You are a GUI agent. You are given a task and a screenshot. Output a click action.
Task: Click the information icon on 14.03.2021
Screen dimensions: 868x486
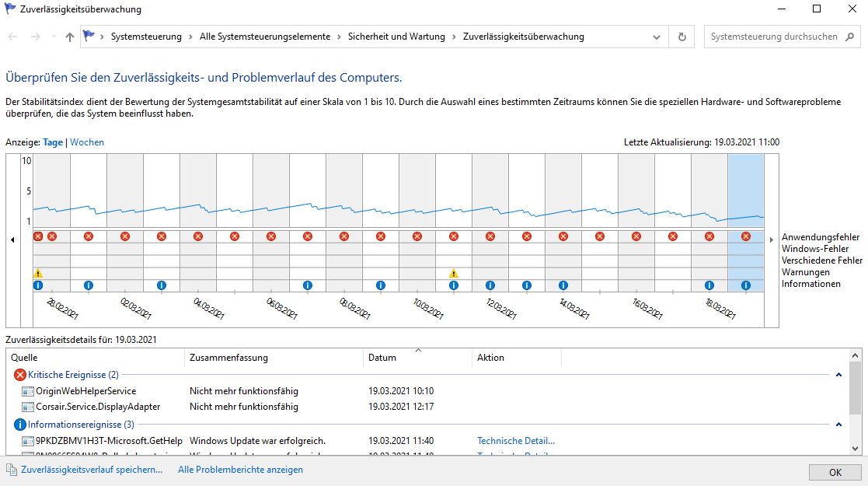pyautogui.click(x=563, y=285)
